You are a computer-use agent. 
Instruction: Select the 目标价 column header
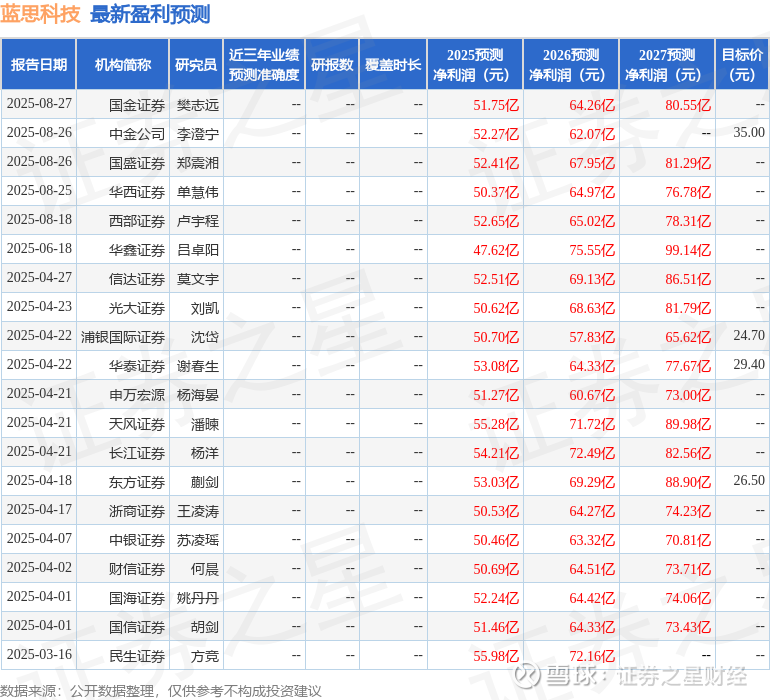click(x=742, y=64)
